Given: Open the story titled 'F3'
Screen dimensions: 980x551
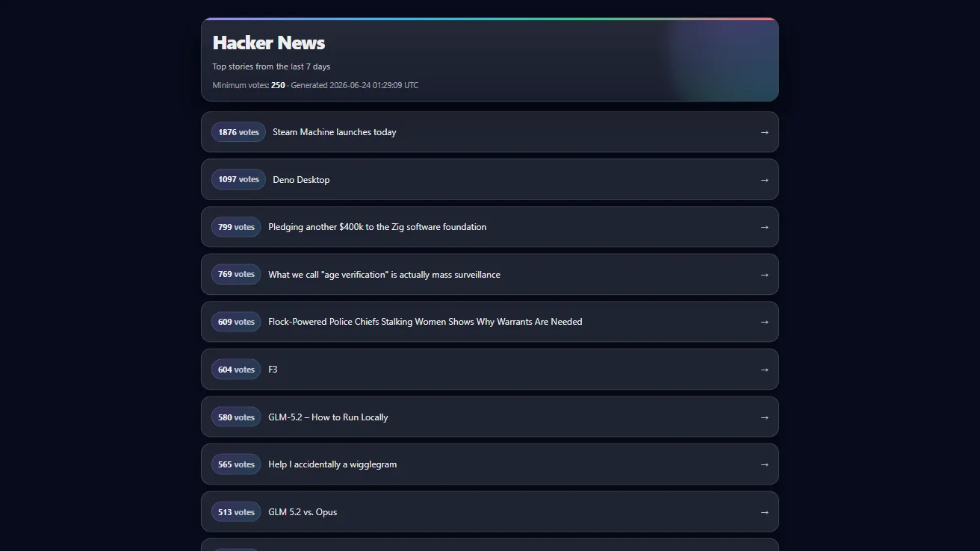Looking at the screenshot, I should pos(273,370).
